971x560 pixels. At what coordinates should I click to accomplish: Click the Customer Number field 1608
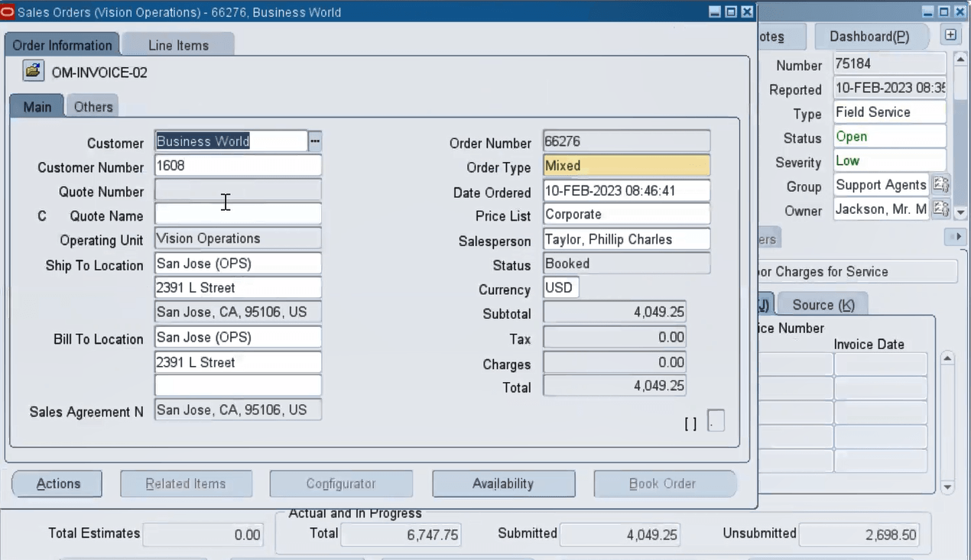[x=238, y=165]
